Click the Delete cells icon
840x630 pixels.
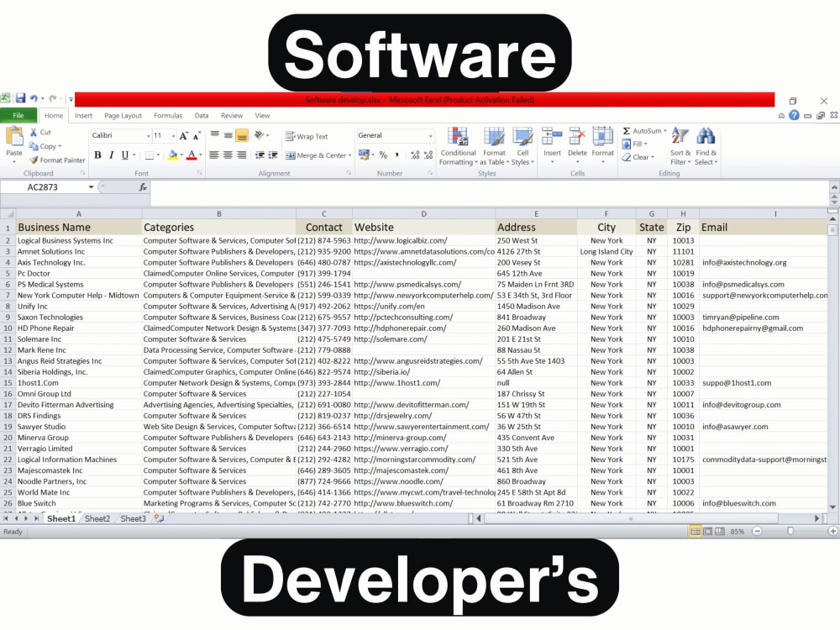(577, 136)
